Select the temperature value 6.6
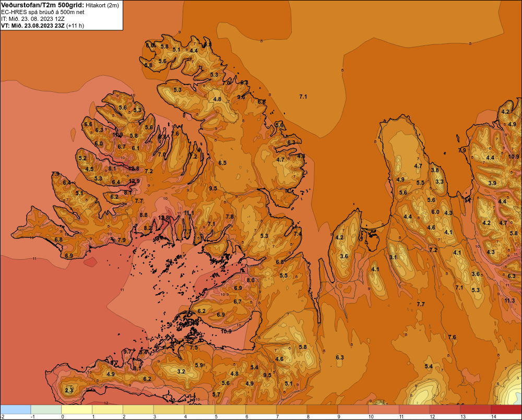 point(88,125)
